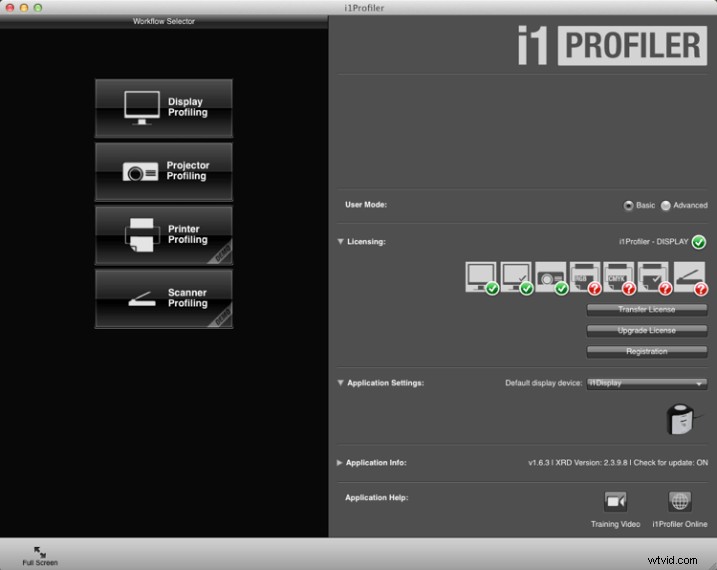Click the i1 PROFILER logo
The image size is (717, 570).
pyautogui.click(x=612, y=45)
